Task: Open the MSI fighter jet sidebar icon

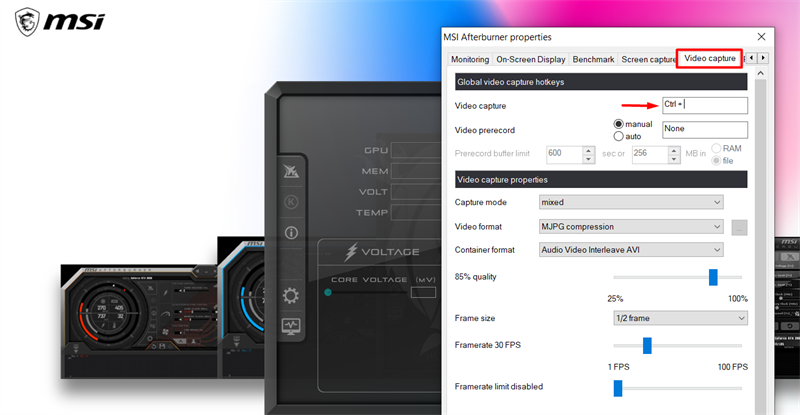Action: 291,172
